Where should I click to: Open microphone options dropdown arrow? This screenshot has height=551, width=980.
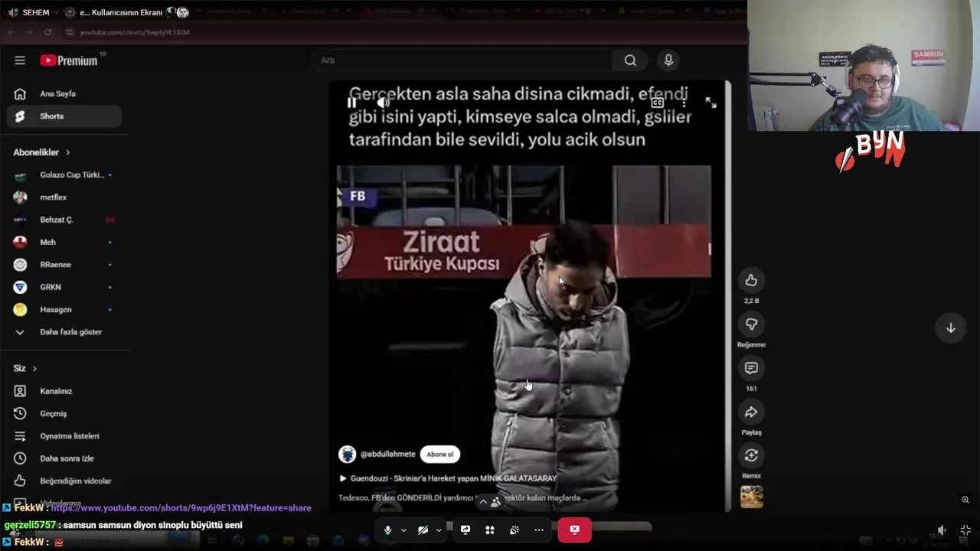[403, 530]
